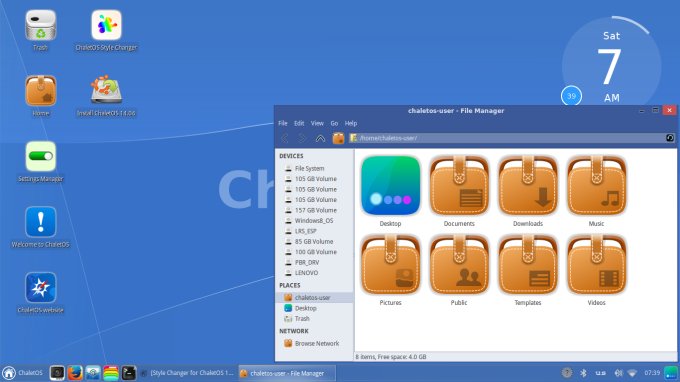Click the reload icon in location bar
Viewport: 680px width, 382px height.
670,138
